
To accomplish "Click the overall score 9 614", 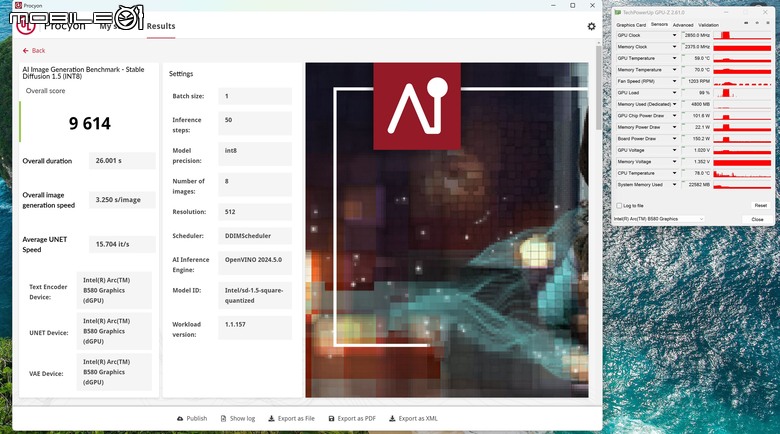I will pos(90,123).
